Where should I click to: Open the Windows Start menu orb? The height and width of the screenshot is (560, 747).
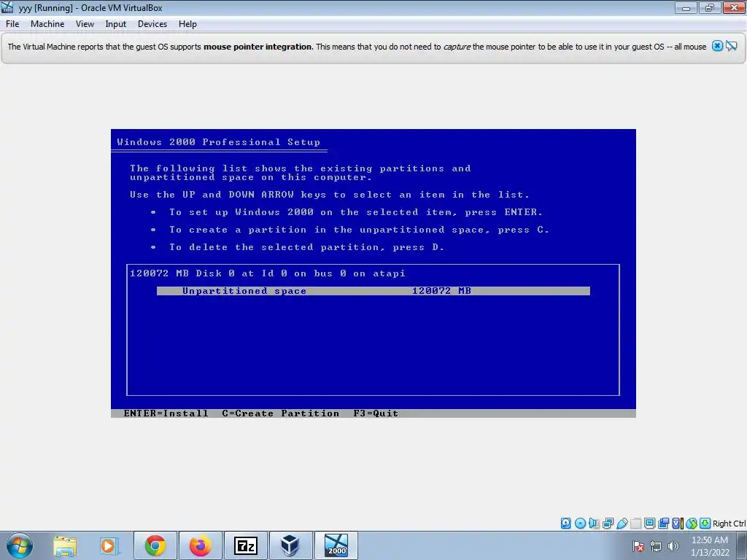point(20,545)
